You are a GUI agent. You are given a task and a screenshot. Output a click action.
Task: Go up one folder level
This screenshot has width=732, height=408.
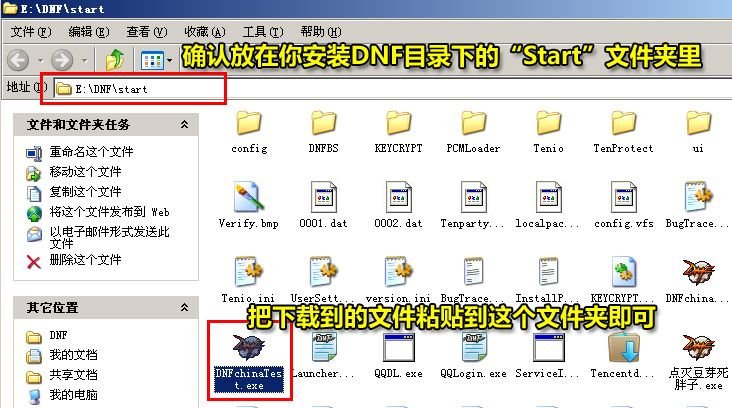115,60
